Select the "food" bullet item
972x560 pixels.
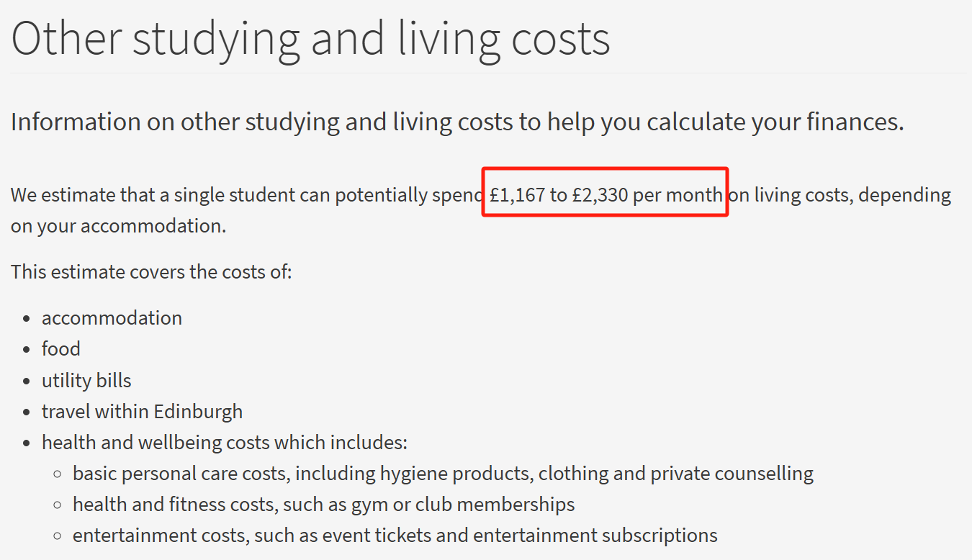pos(61,349)
